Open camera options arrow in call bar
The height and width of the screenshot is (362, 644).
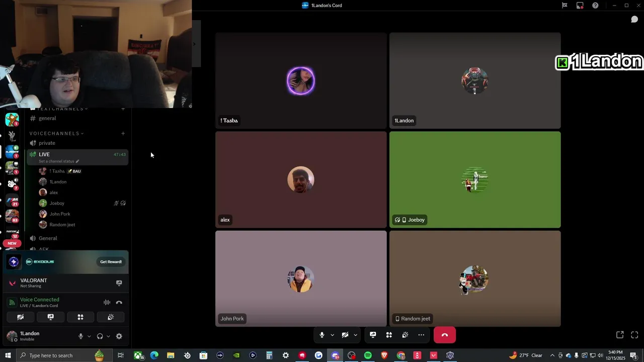pos(355,335)
